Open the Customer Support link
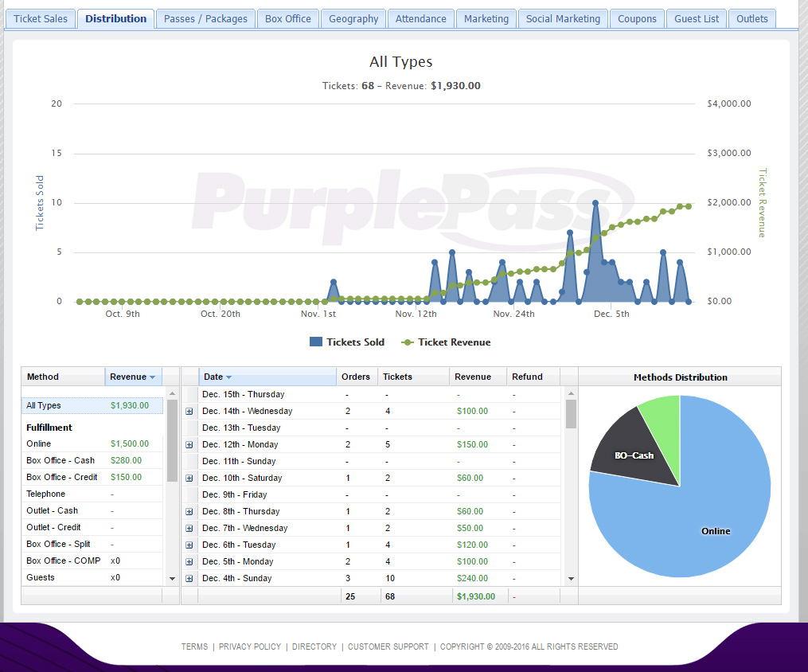Viewport: 808px width, 672px height. click(x=388, y=647)
